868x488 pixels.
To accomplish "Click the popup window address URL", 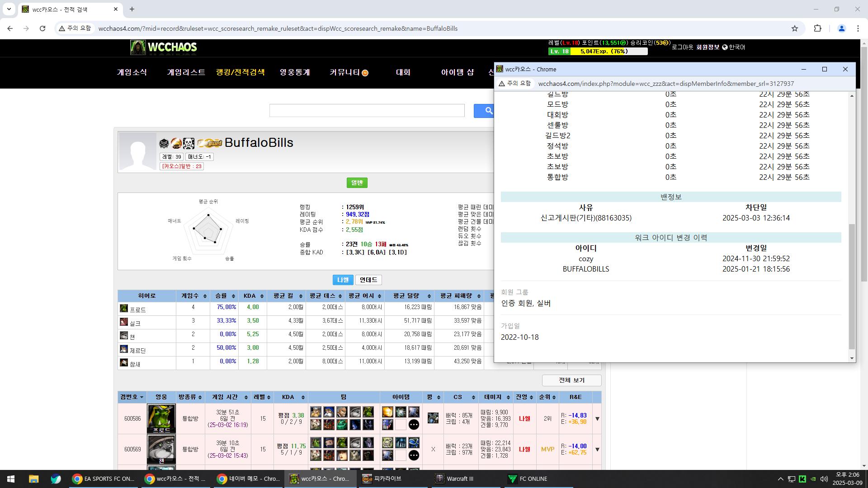I will click(x=665, y=84).
